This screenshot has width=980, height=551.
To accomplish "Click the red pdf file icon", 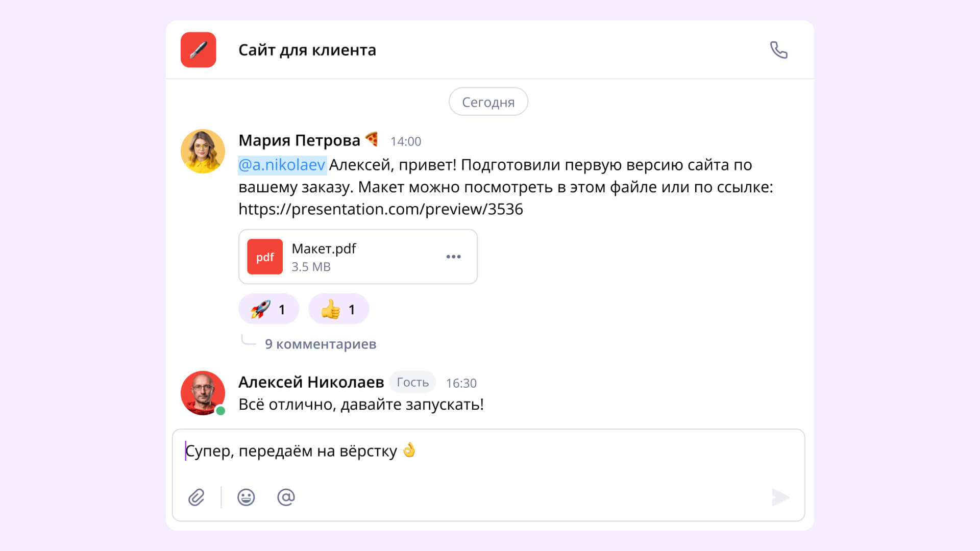I will [265, 257].
